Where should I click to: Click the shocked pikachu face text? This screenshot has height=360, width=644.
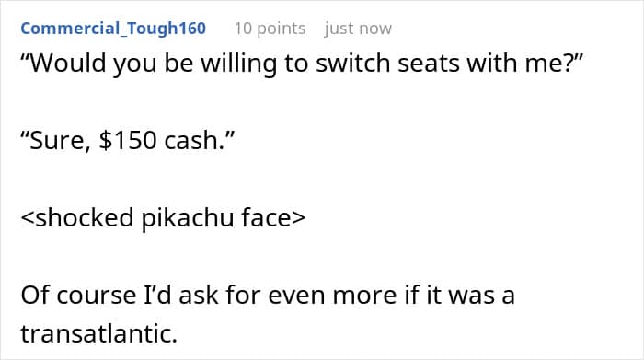[x=163, y=217]
